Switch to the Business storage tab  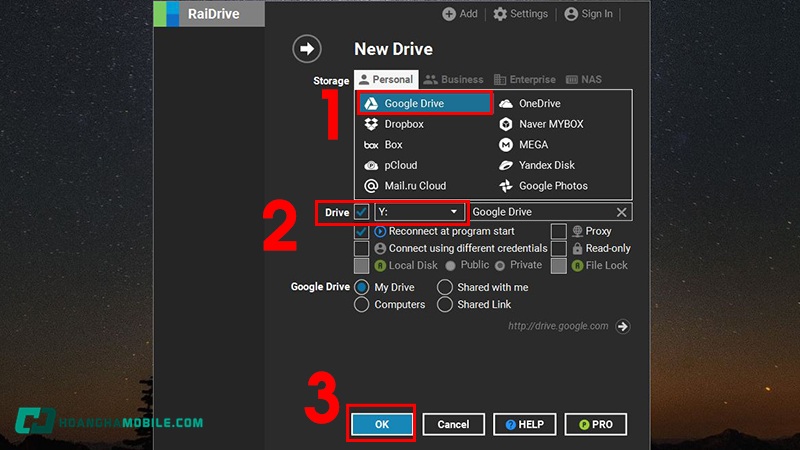453,80
